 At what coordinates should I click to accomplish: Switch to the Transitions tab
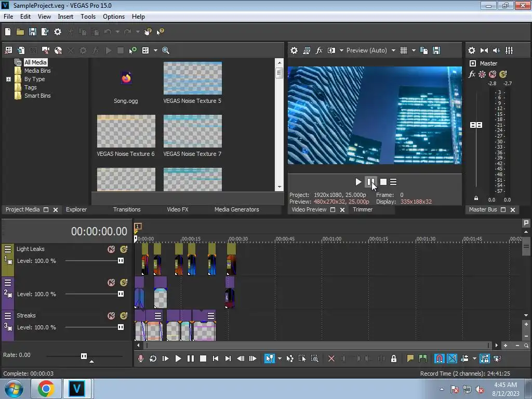[127, 209]
